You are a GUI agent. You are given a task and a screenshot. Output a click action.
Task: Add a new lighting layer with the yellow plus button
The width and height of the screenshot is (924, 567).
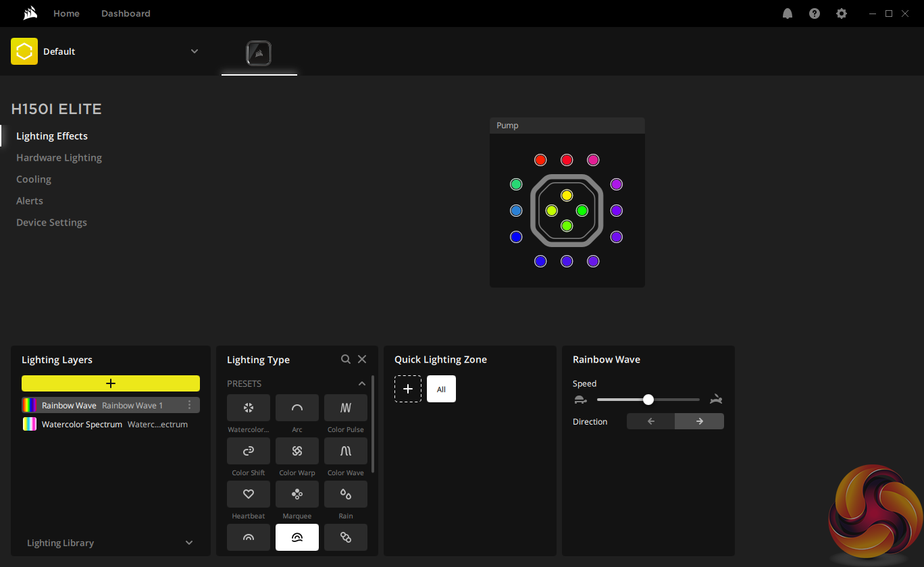111,383
